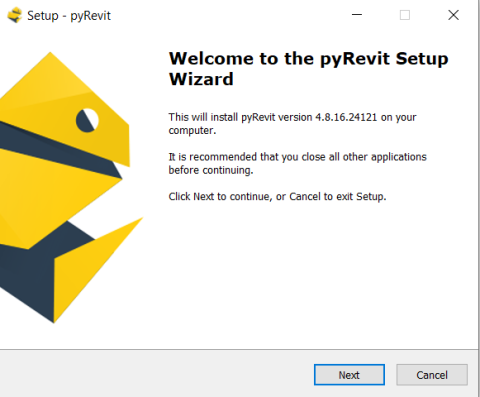The height and width of the screenshot is (397, 480).
Task: Click the grey footer area left of Next
Action: pyautogui.click(x=157, y=374)
